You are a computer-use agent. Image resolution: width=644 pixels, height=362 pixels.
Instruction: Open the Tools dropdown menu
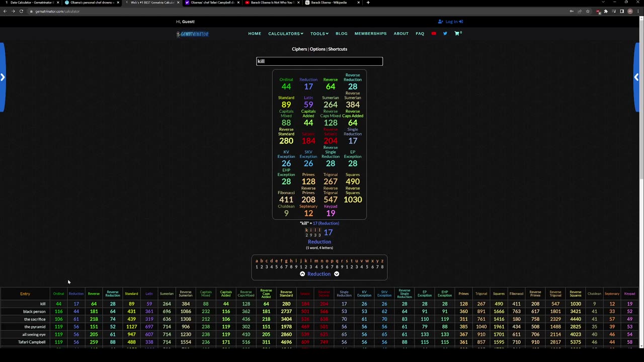(x=319, y=34)
